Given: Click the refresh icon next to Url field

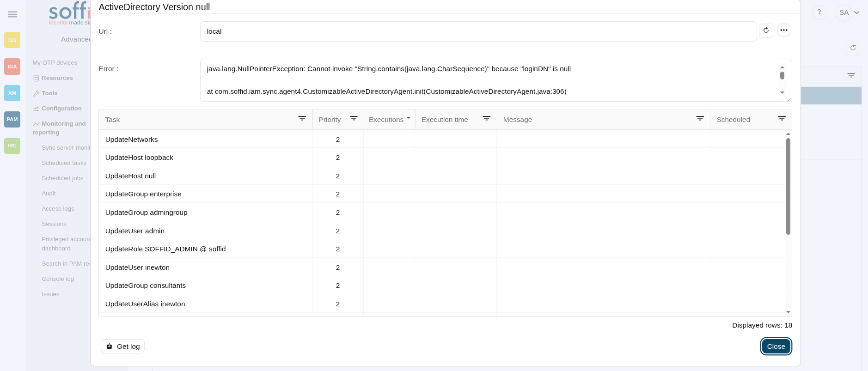Looking at the screenshot, I should tap(766, 30).
